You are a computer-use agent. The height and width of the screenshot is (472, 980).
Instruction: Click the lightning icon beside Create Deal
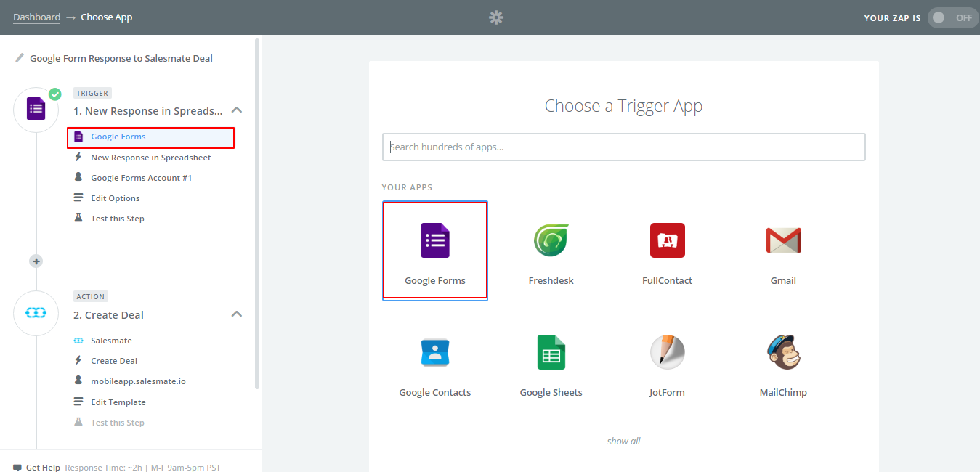(x=78, y=361)
